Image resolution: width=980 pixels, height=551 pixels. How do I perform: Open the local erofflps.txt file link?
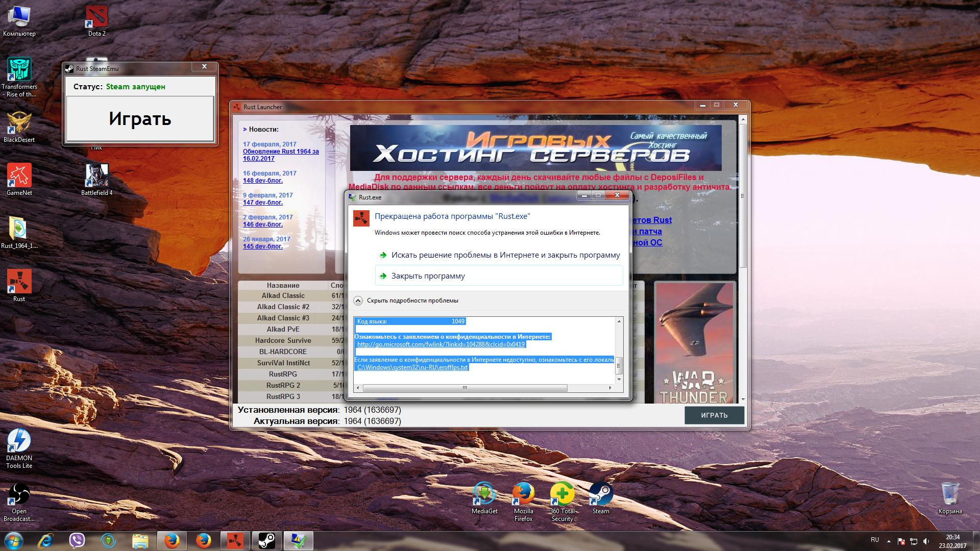tap(412, 367)
